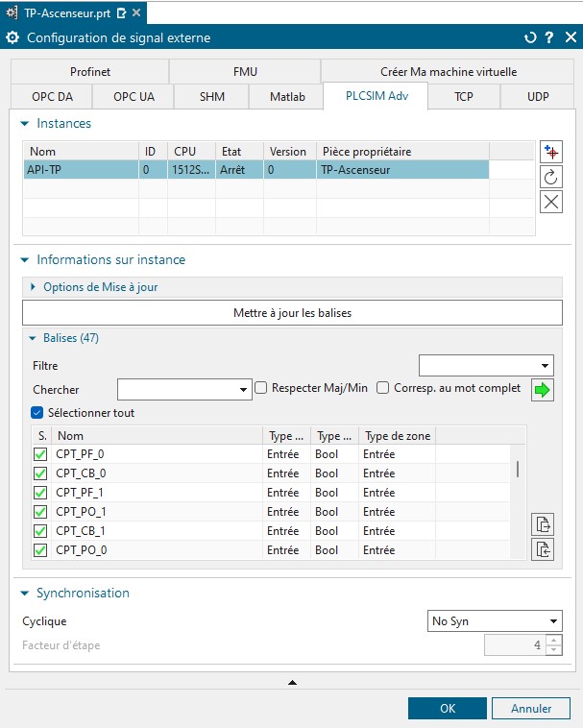
Task: Uncheck the CPT_PF_1 tag
Action: coord(40,492)
